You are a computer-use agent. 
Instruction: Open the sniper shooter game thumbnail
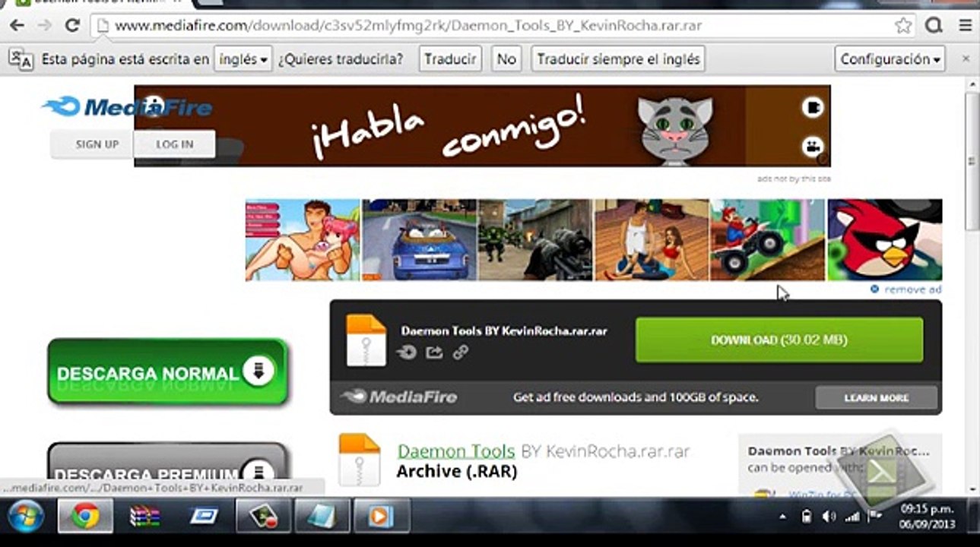click(535, 240)
